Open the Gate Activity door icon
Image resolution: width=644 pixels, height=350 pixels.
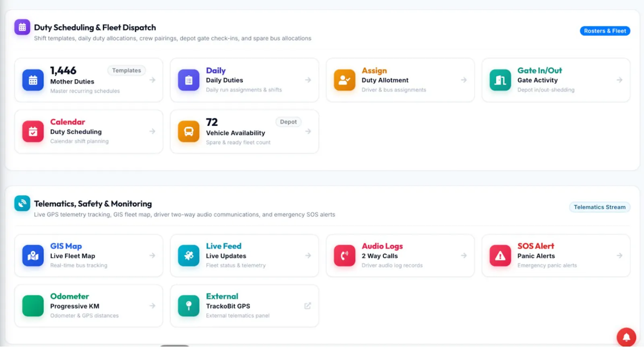(x=500, y=80)
